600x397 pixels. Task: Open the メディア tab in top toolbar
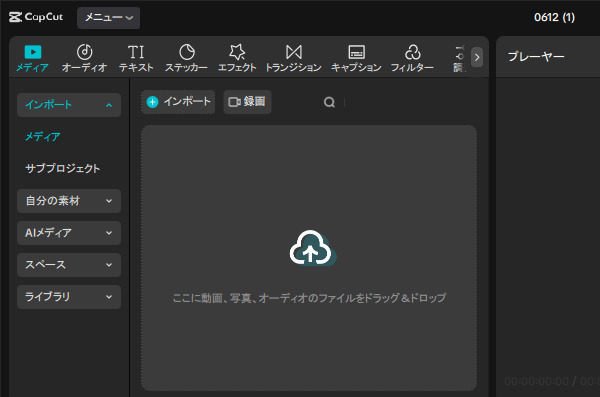tap(32, 59)
